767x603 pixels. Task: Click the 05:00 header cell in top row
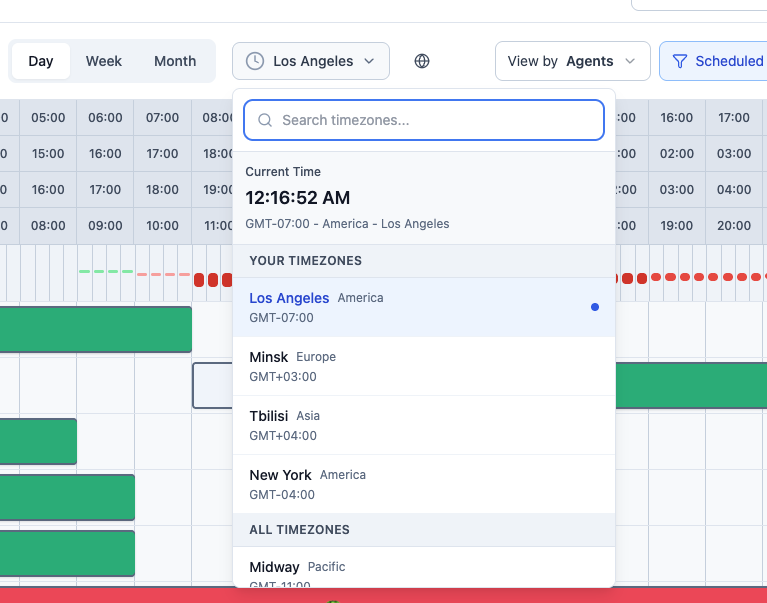pyautogui.click(x=48, y=117)
